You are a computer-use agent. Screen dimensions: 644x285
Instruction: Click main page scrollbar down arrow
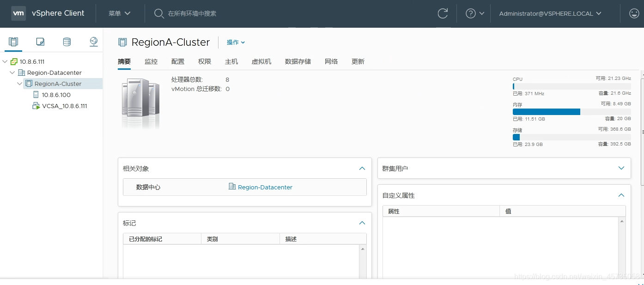pos(642,273)
